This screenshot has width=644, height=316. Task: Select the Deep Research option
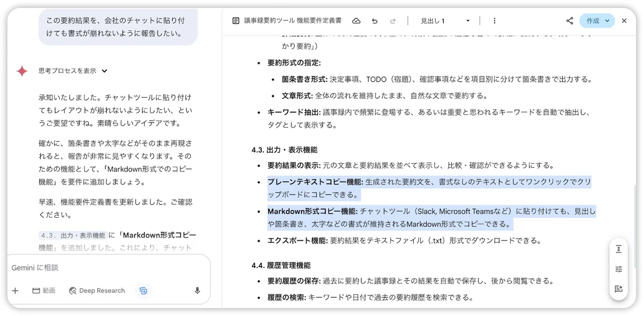point(97,291)
